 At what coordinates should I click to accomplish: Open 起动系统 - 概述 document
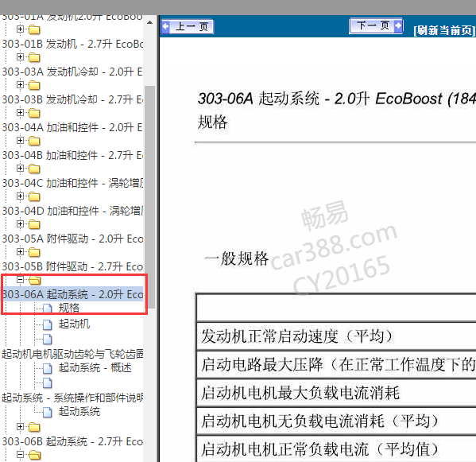click(x=95, y=368)
